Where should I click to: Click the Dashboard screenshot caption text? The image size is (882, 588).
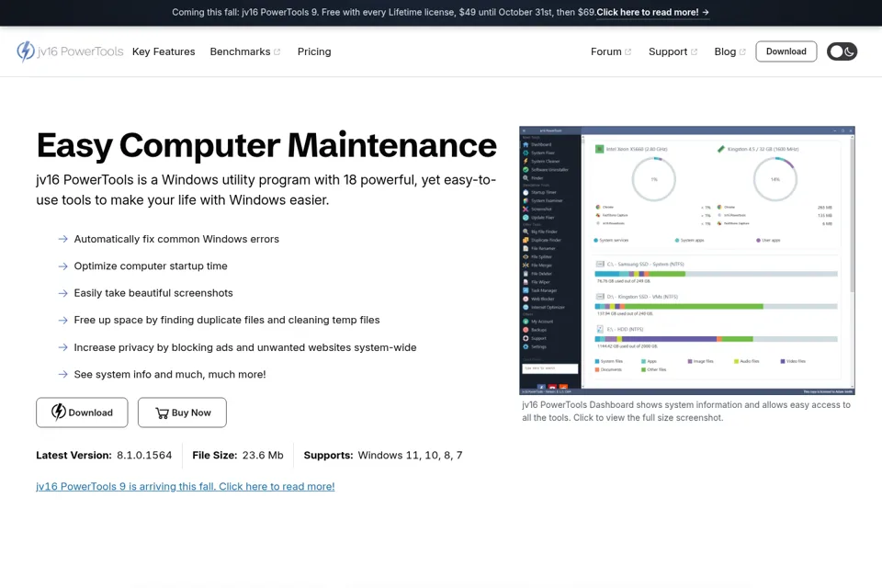686,412
